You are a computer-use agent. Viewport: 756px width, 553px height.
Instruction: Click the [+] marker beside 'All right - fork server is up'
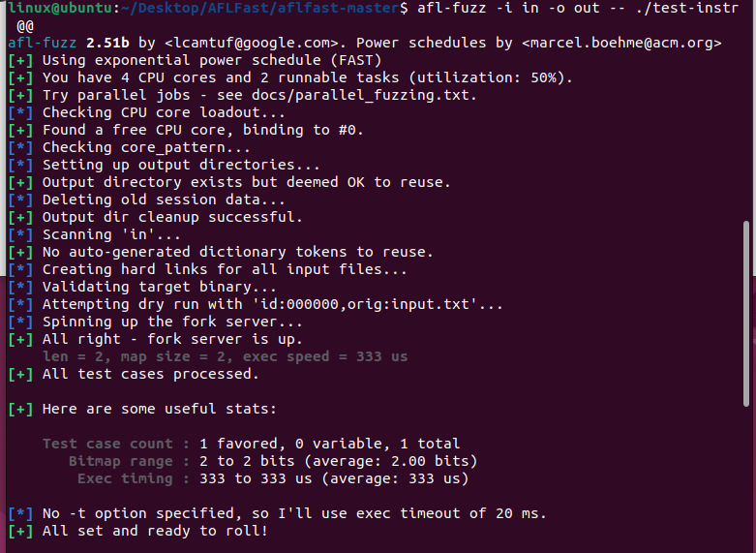[x=20, y=340]
